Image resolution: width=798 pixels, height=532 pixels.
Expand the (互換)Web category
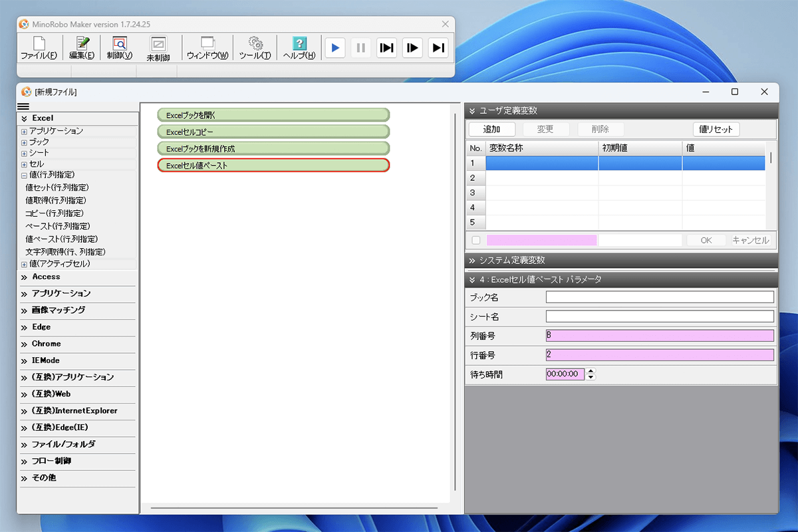click(x=24, y=394)
